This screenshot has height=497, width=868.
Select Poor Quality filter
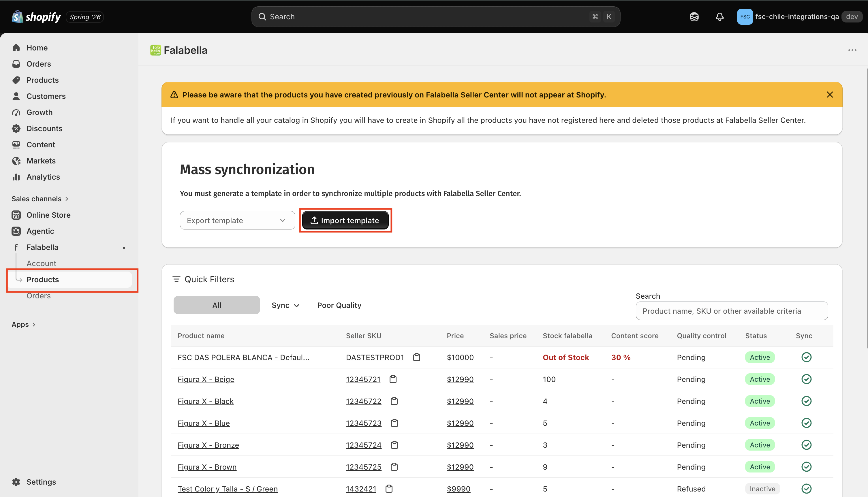[339, 305]
